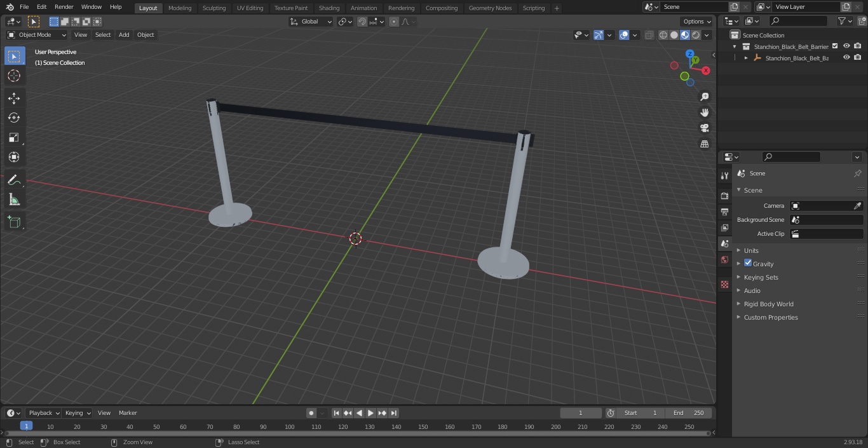Hide Stanchion_Black_Belt_Ba object in viewport
This screenshot has height=448, width=868.
(846, 57)
